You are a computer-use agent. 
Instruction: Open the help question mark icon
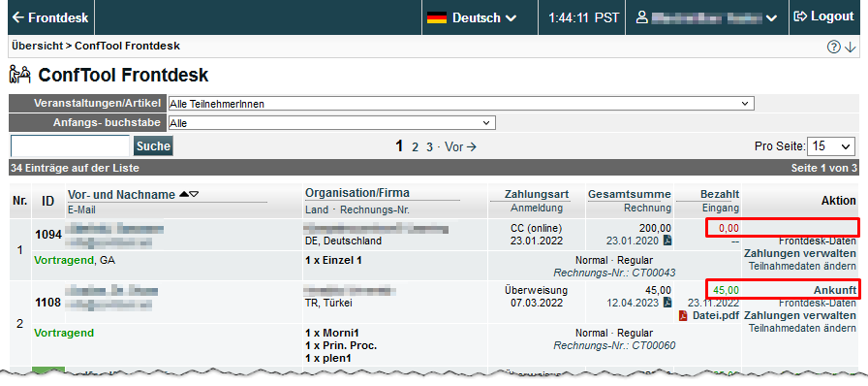[834, 48]
